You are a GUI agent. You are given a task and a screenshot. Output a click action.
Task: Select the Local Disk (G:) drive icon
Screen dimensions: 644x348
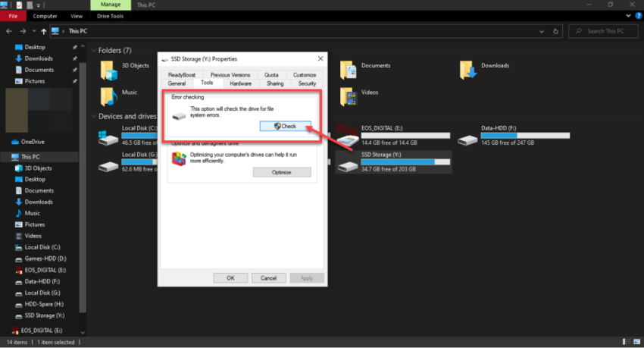pos(108,166)
